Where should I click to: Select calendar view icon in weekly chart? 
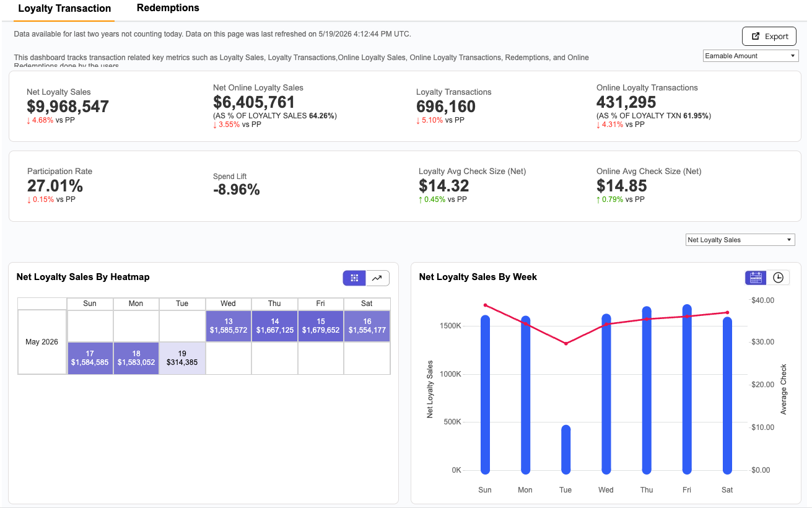[756, 278]
